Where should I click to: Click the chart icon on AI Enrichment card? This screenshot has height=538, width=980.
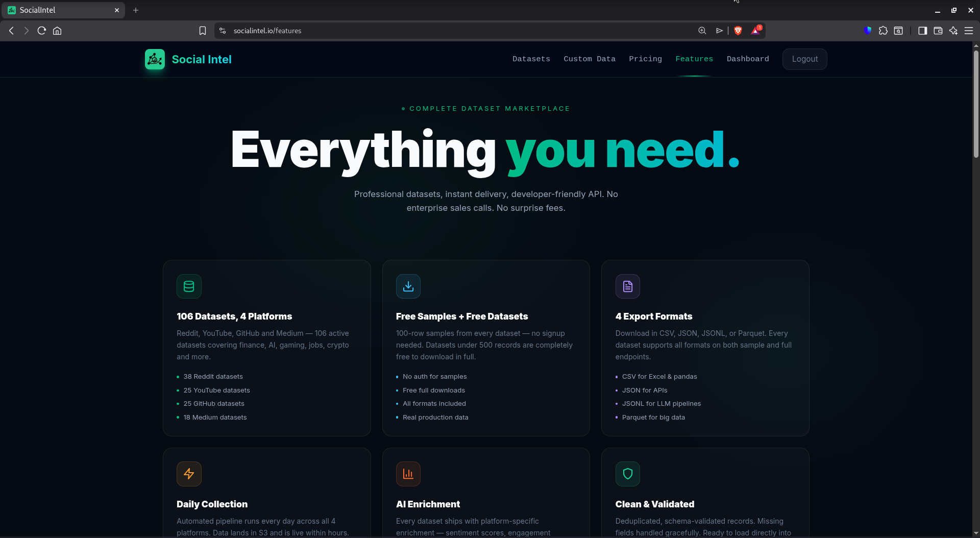tap(408, 474)
